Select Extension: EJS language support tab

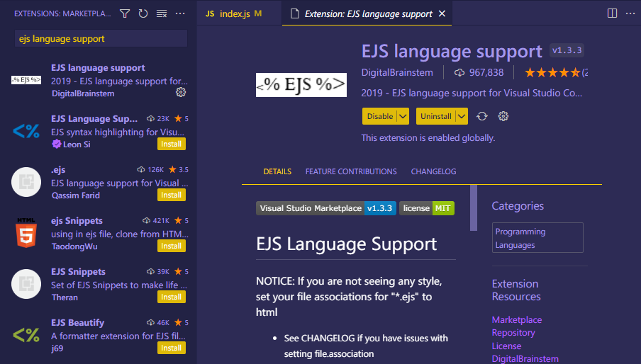pos(368,13)
